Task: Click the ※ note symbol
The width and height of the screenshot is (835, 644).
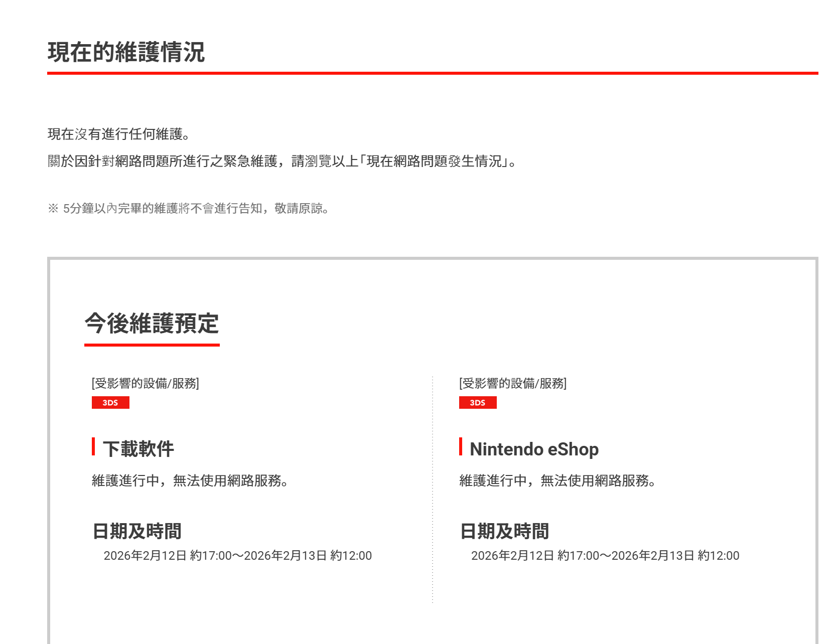Action: click(x=52, y=208)
